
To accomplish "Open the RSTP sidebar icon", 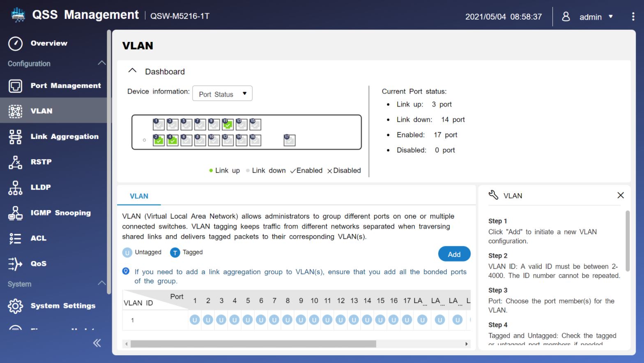I will pyautogui.click(x=16, y=162).
